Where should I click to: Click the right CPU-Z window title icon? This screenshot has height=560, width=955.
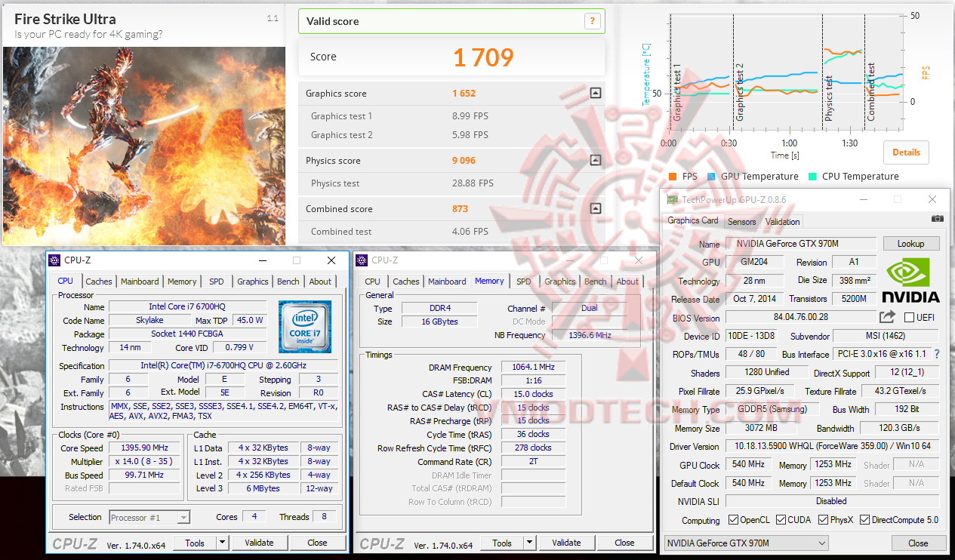(x=361, y=260)
